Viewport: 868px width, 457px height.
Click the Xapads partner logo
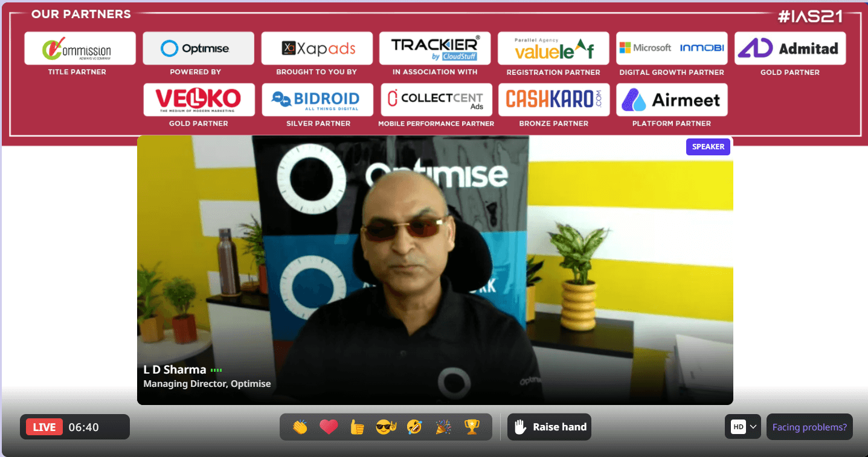pyautogui.click(x=317, y=48)
